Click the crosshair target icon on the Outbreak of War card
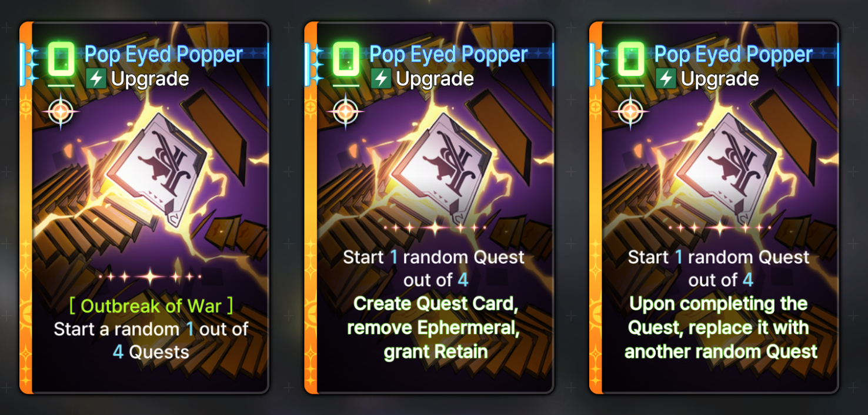 pyautogui.click(x=61, y=112)
